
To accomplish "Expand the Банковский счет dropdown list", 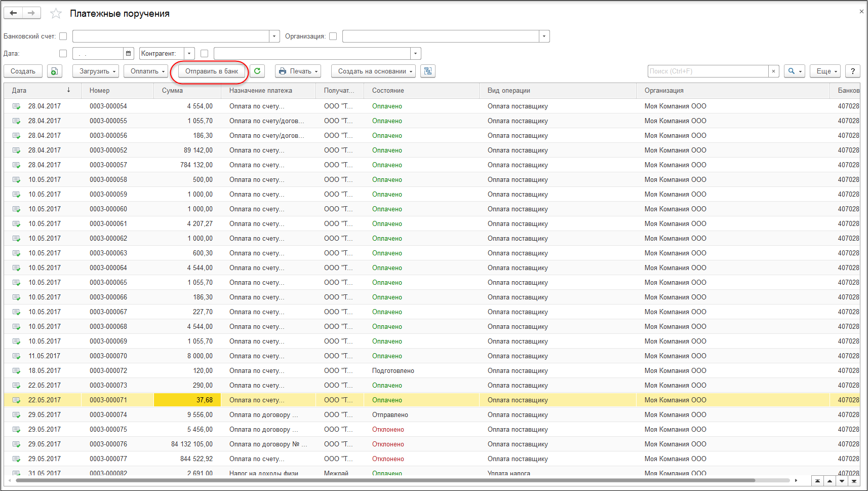I will [x=274, y=36].
